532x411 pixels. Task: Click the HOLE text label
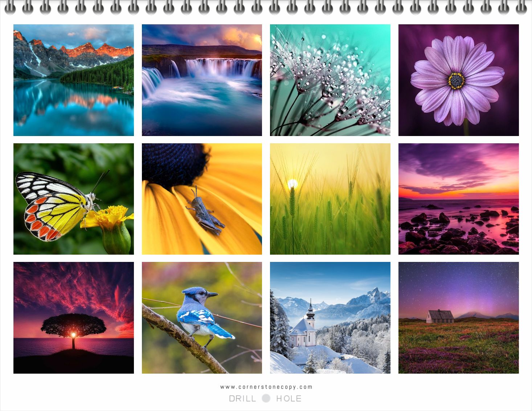point(289,399)
